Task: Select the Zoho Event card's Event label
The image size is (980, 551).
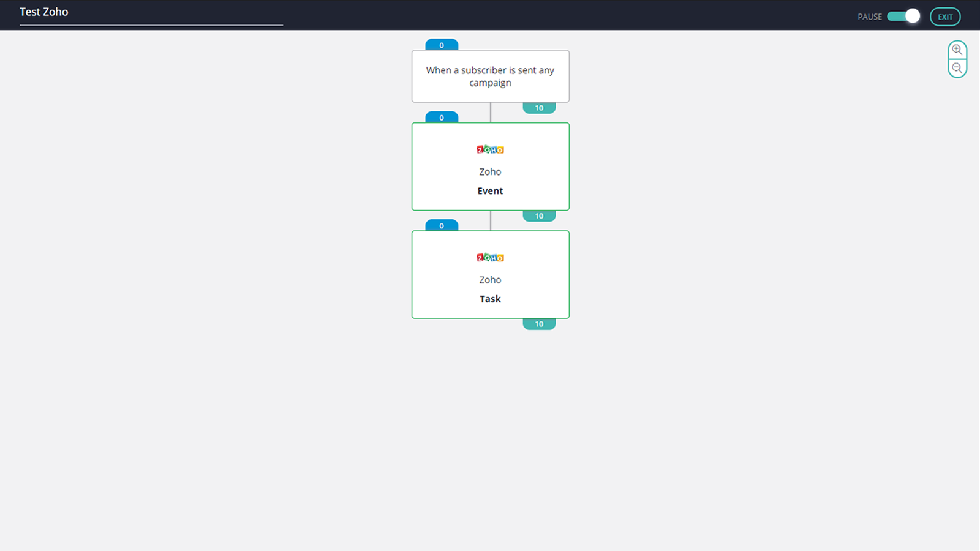Action: 490,191
